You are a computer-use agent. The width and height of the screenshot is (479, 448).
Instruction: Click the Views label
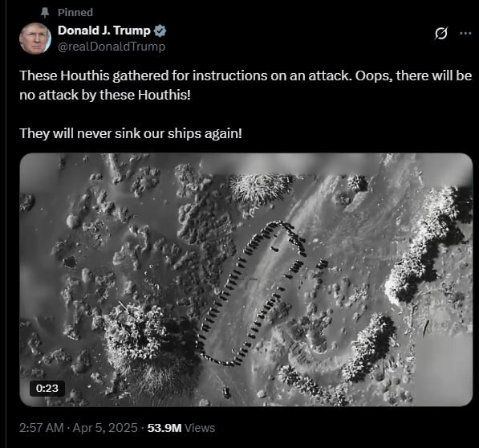point(200,428)
